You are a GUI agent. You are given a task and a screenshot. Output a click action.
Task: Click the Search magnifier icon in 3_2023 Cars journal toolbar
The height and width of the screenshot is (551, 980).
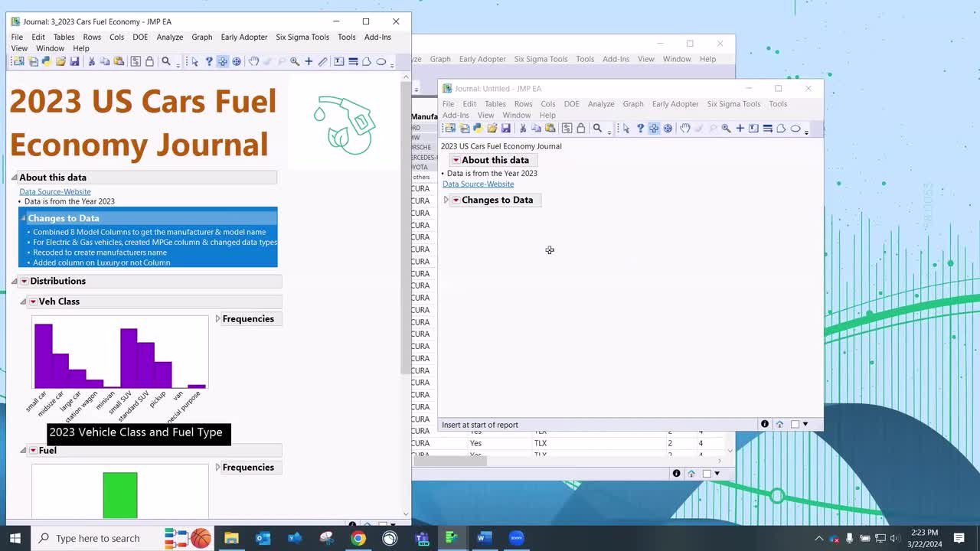pos(165,62)
